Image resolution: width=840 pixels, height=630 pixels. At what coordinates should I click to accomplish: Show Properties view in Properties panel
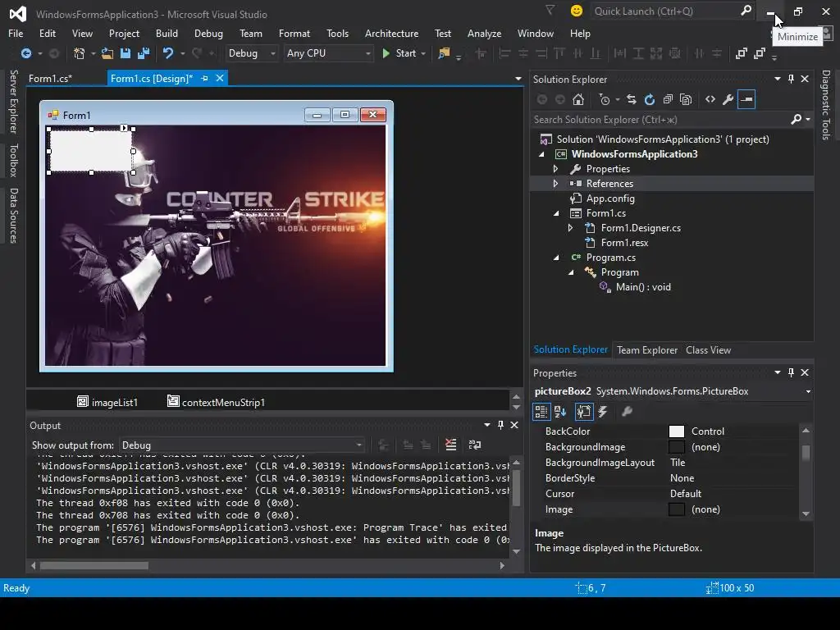[x=584, y=412]
